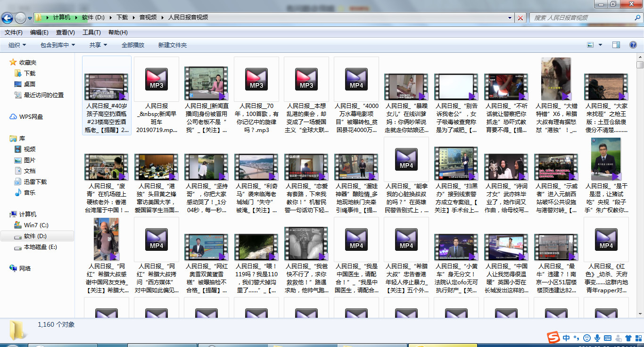
Task: Click 音视频 in the address breadcrumb
Action: point(148,17)
